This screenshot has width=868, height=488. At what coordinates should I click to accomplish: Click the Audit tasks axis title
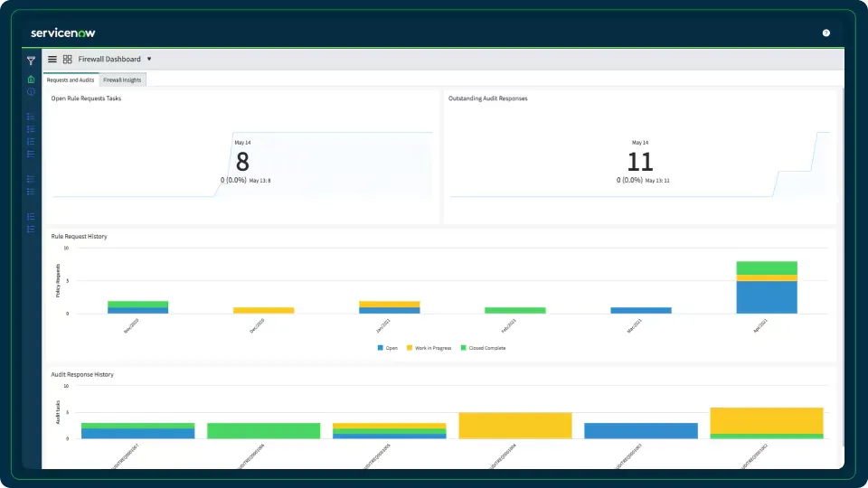(x=58, y=413)
